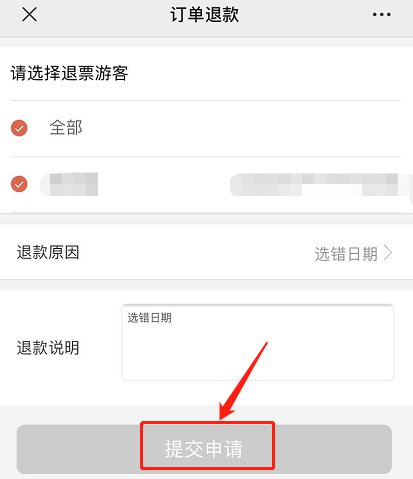Click the red arrow annotation
Screen dimensions: 413x479
(x=243, y=381)
